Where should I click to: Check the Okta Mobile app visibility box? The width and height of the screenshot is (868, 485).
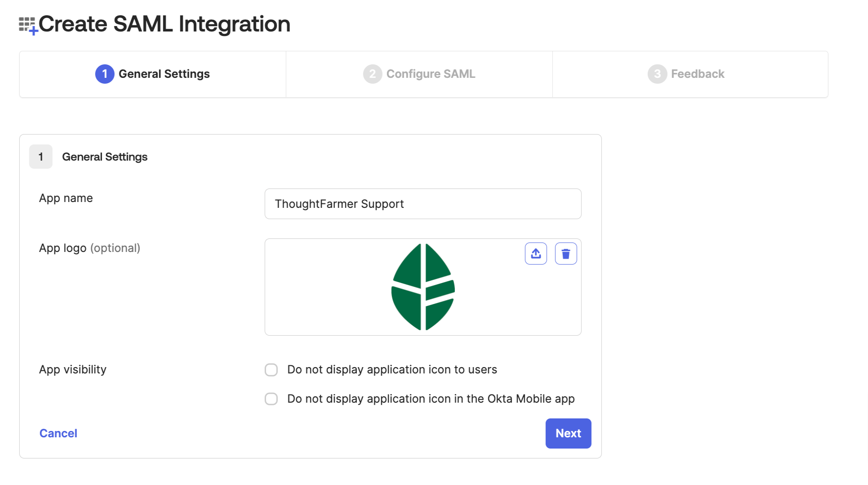tap(271, 399)
